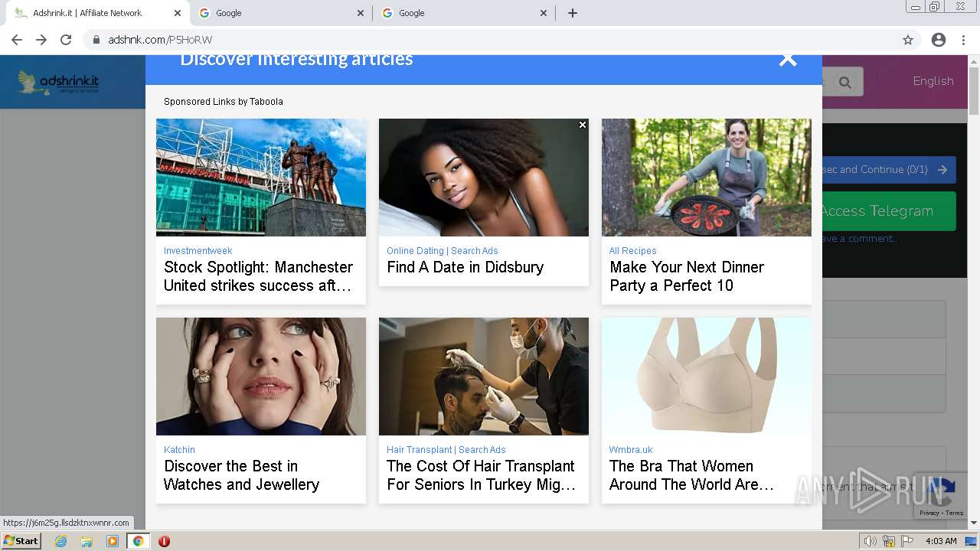Image resolution: width=980 pixels, height=551 pixels.
Task: Close the Discover interesting articles popup
Action: [788, 60]
